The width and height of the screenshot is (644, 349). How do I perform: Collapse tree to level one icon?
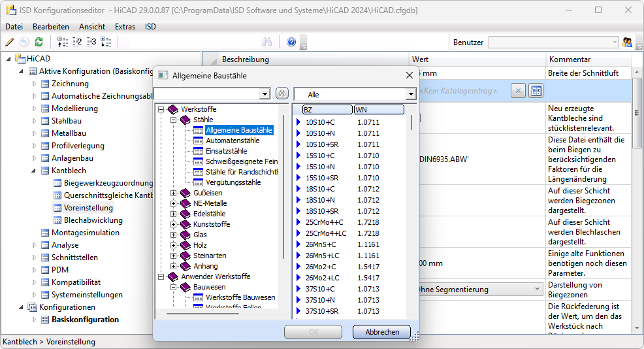coord(63,42)
